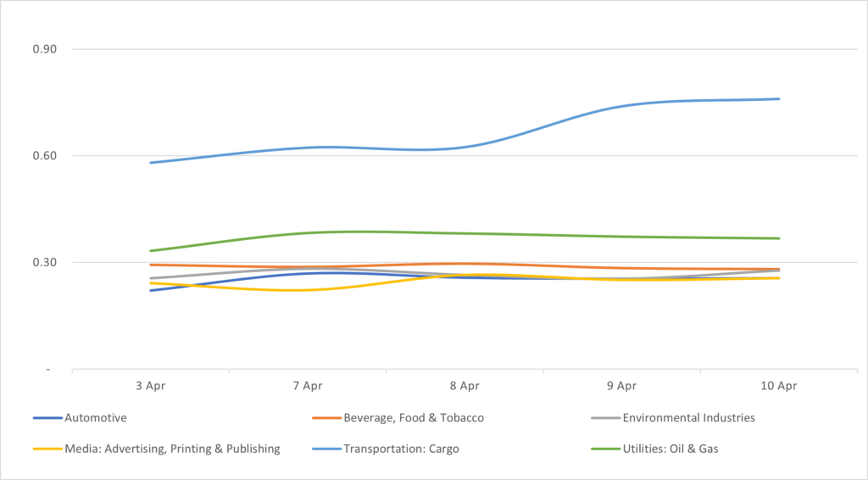Click the Automotive legend label
Viewport: 868px width, 480px height.
click(x=96, y=417)
